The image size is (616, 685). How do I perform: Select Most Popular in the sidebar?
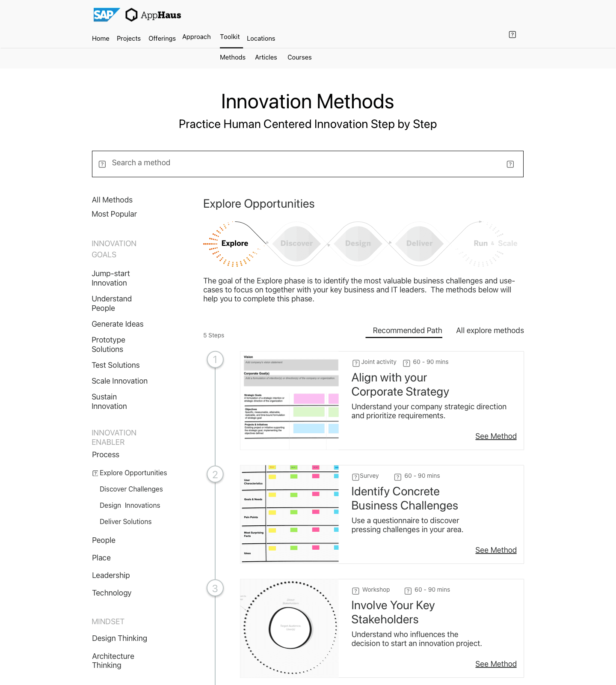pos(114,214)
